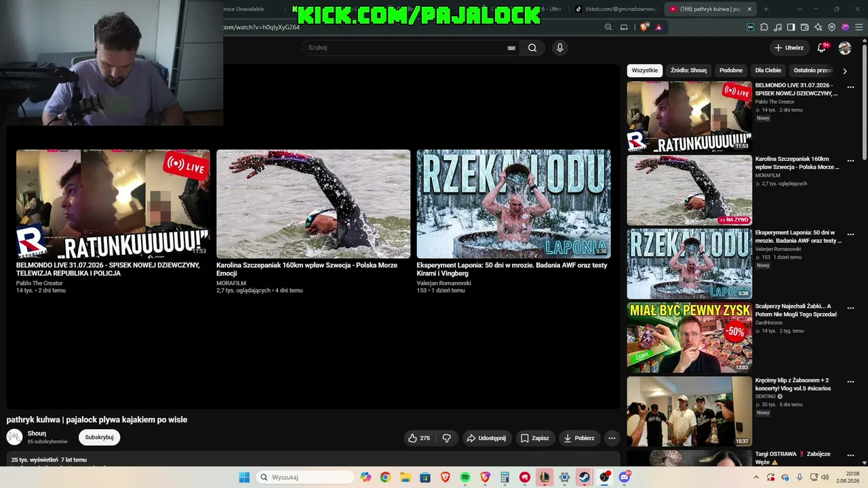868x488 pixels.
Task: Open the three-dot more actions menu under video
Action: (x=612, y=438)
